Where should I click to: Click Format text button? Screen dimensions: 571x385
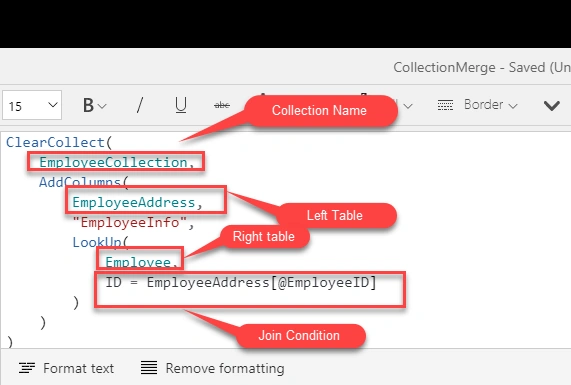point(66,368)
